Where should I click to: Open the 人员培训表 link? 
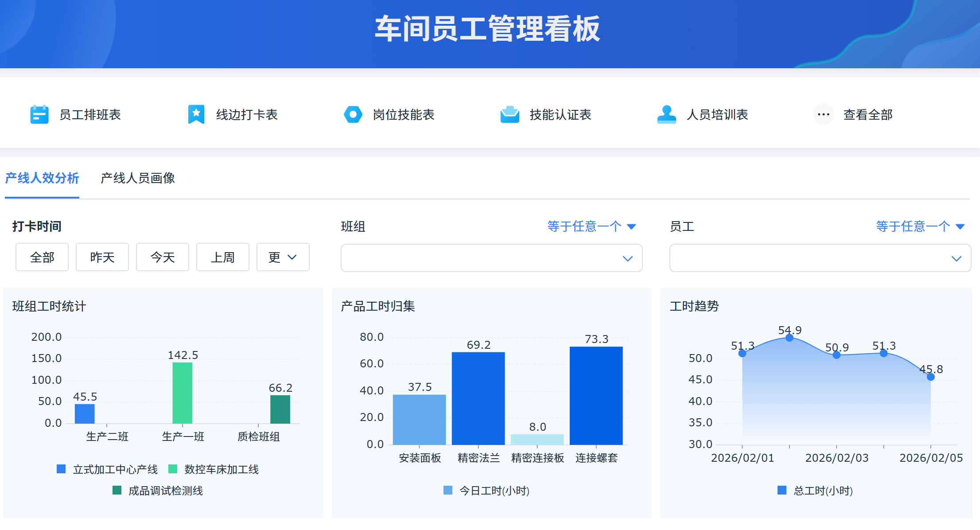pyautogui.click(x=717, y=115)
